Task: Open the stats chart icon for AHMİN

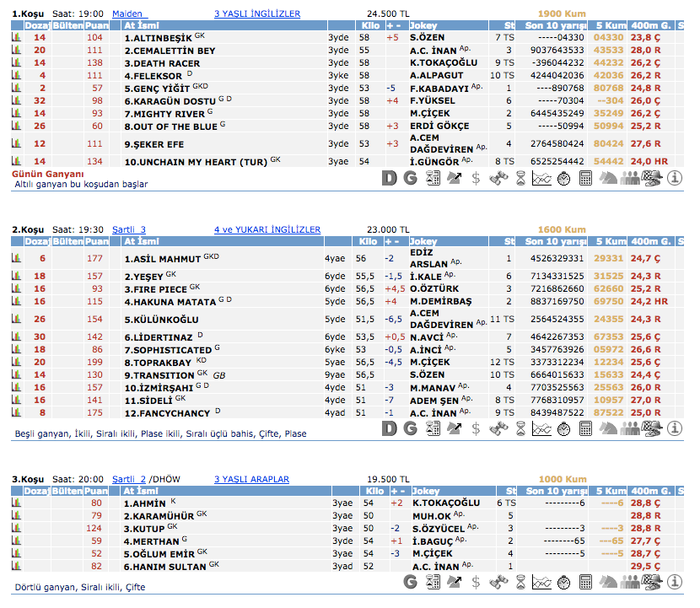Action: [16, 503]
